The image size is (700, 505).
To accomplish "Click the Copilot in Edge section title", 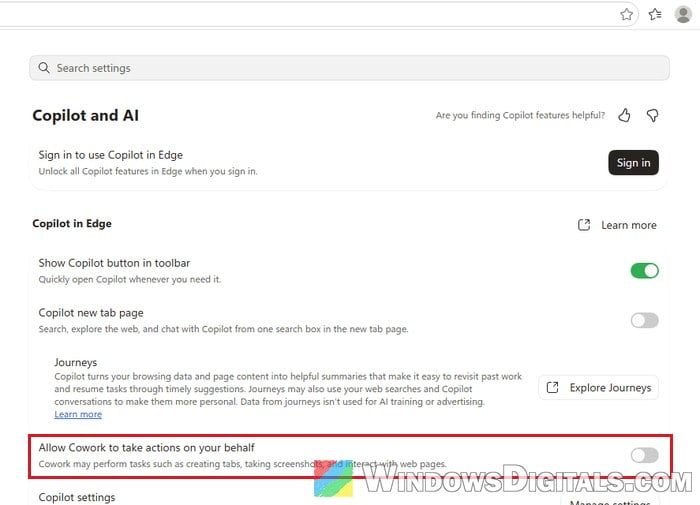I will point(72,224).
